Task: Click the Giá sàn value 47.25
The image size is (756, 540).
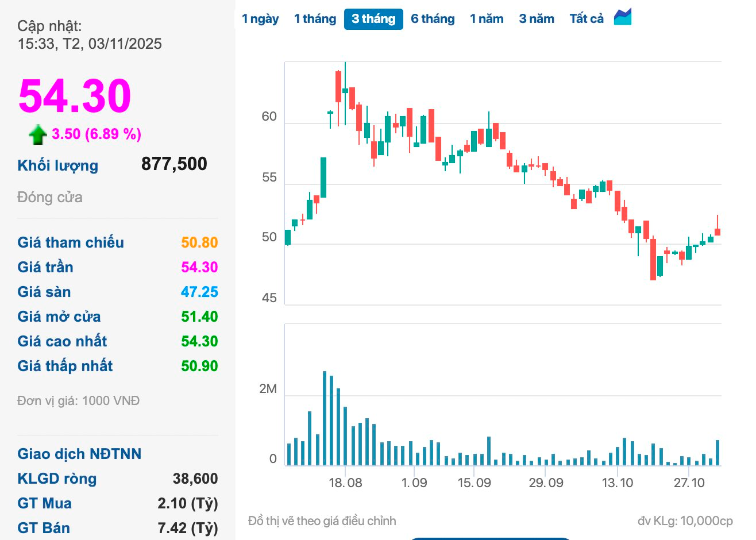Action: 199,292
